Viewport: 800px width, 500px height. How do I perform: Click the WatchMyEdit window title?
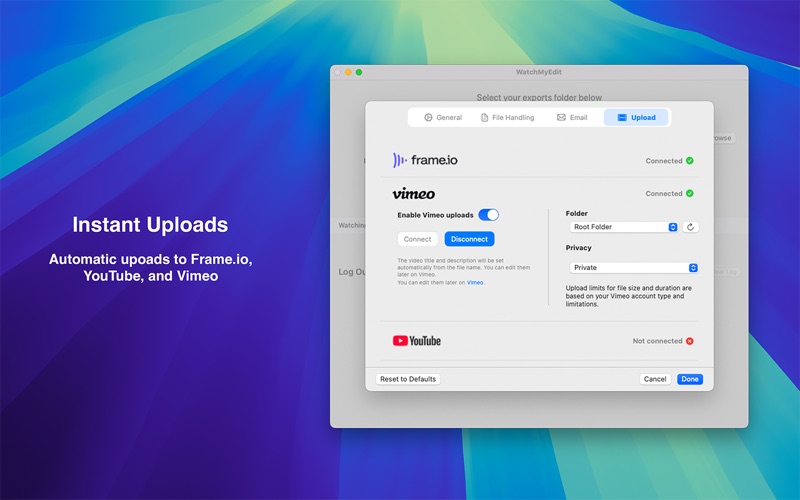539,72
